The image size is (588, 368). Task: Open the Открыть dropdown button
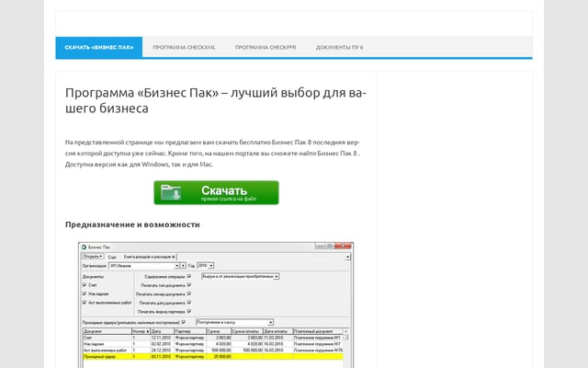click(x=93, y=257)
